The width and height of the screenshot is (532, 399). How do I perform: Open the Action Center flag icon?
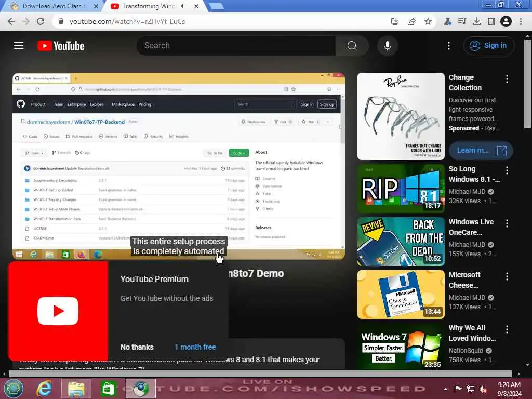click(x=458, y=389)
